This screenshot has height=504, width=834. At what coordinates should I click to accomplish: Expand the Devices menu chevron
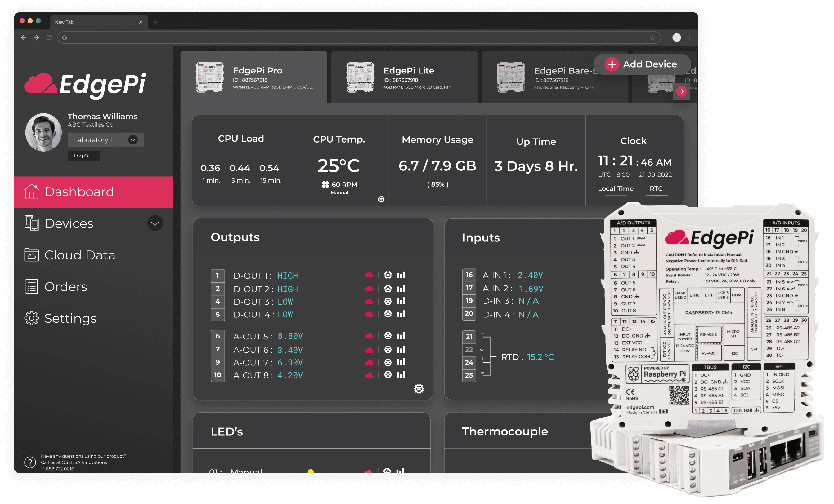pos(155,223)
